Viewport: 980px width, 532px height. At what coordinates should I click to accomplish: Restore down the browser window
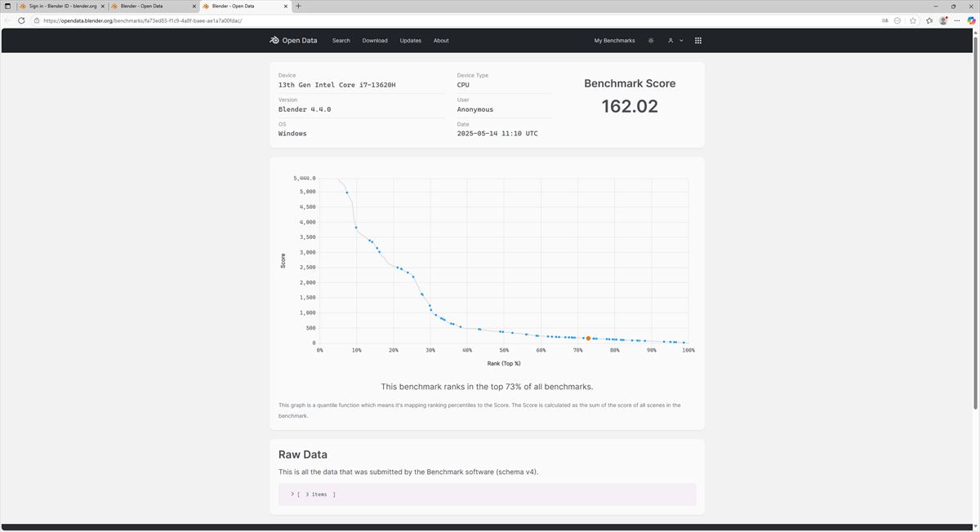point(953,6)
